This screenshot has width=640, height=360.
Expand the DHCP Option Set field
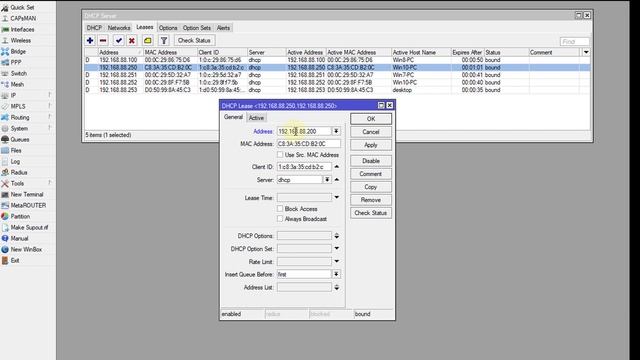(337, 248)
